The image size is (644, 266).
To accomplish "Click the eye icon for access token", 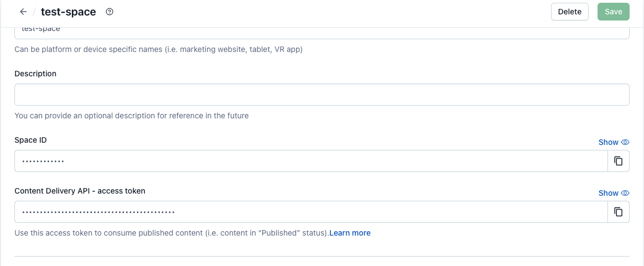I will coord(625,193).
